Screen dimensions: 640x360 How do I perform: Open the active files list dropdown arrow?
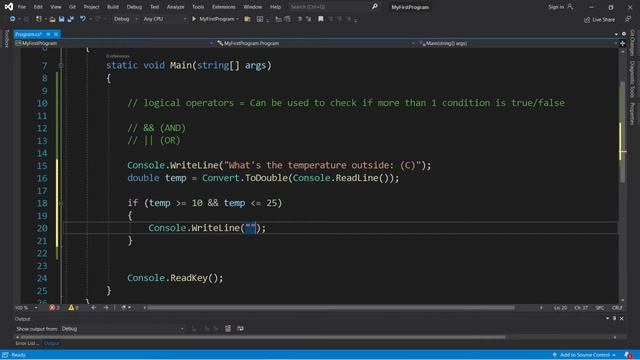pyautogui.click(x=616, y=34)
